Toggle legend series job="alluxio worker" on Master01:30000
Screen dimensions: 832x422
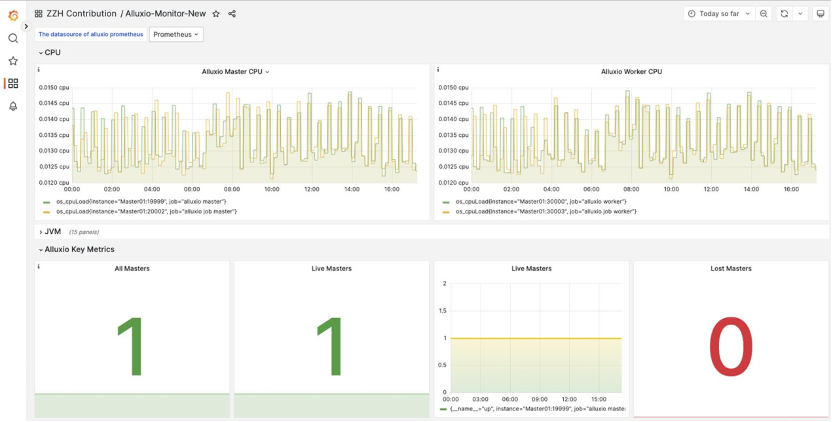click(541, 202)
